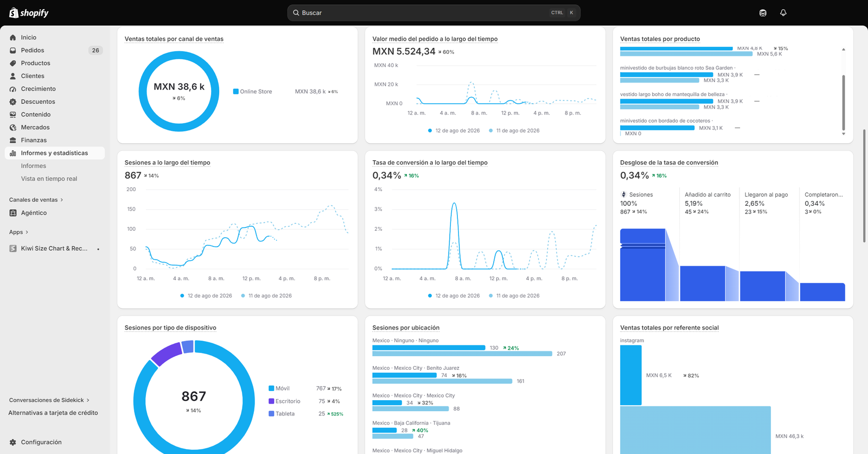Open Productos via the tag icon
The image size is (868, 454).
pos(13,63)
